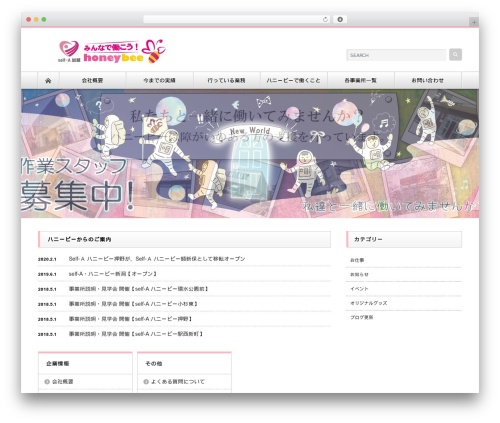
Task: Select the ブログ更新 category link
Action: (x=362, y=317)
